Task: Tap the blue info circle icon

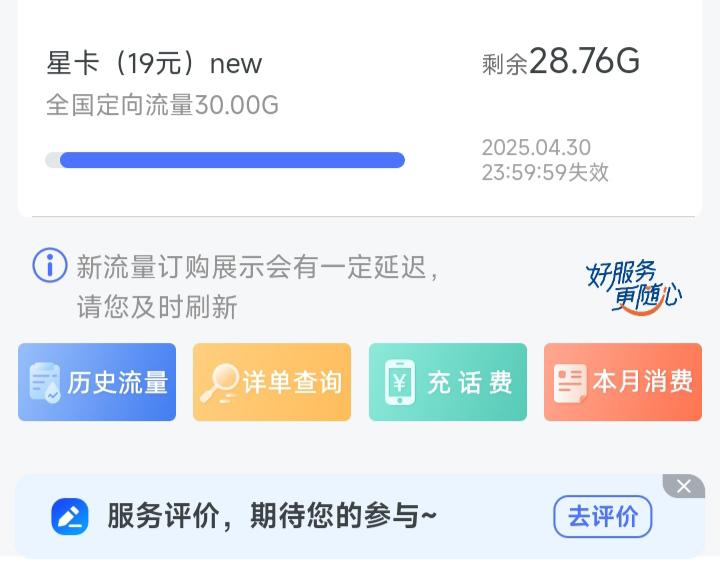Action: click(x=50, y=265)
